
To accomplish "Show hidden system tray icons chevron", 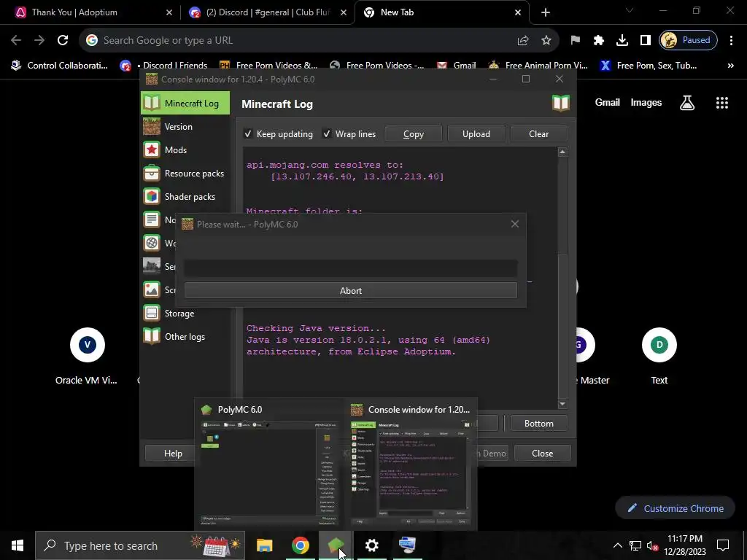I will [617, 545].
